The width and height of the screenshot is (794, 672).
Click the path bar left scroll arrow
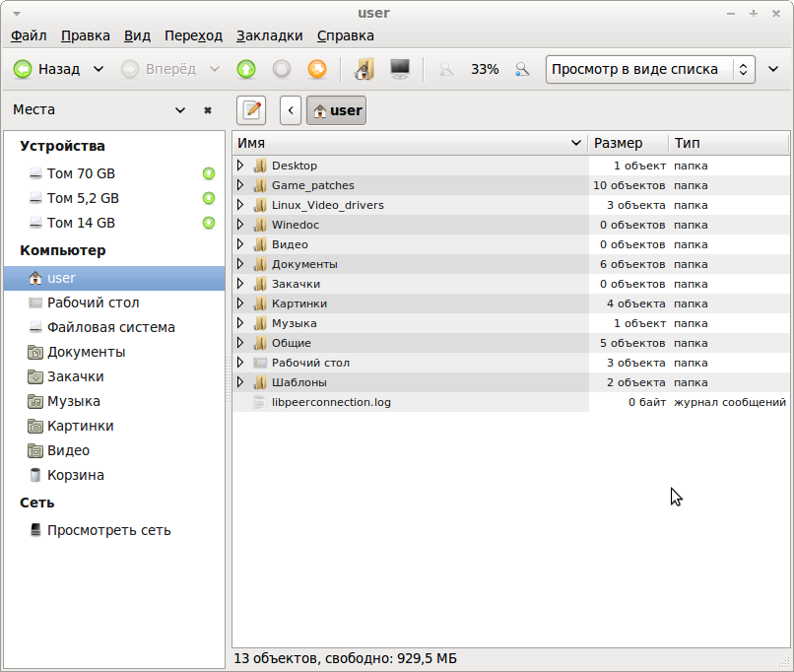point(291,110)
